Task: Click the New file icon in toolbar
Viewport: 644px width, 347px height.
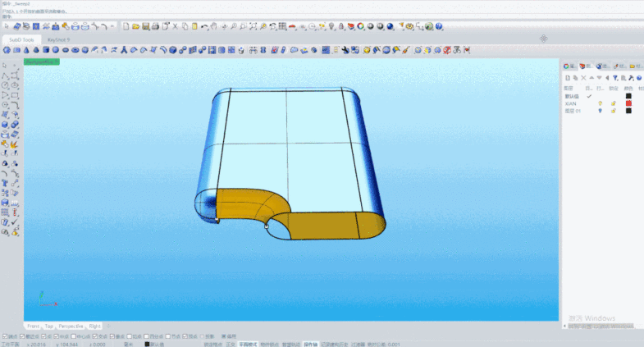Action: 126,27
